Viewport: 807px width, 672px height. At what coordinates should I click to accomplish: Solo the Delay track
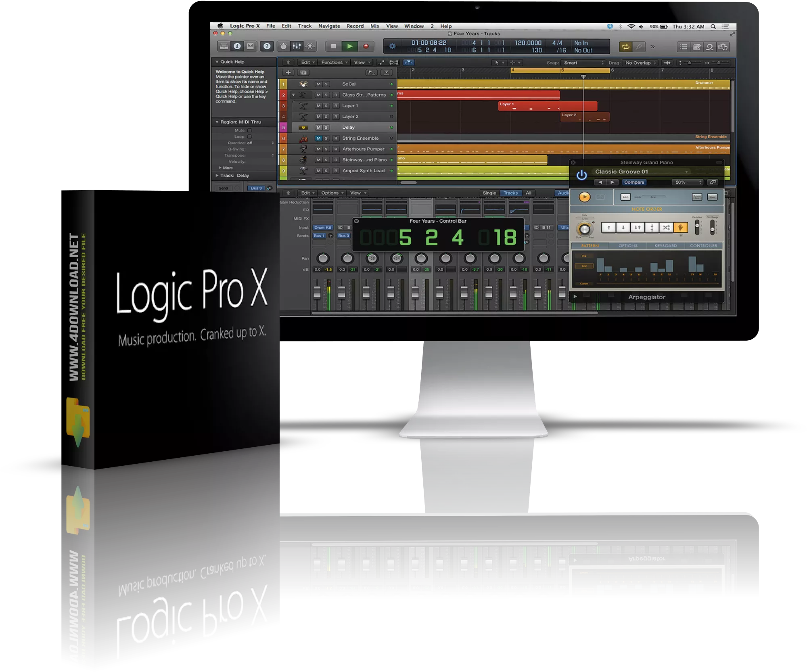click(326, 128)
